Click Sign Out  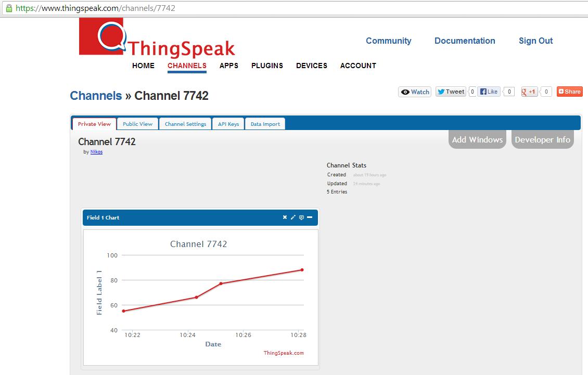click(535, 41)
